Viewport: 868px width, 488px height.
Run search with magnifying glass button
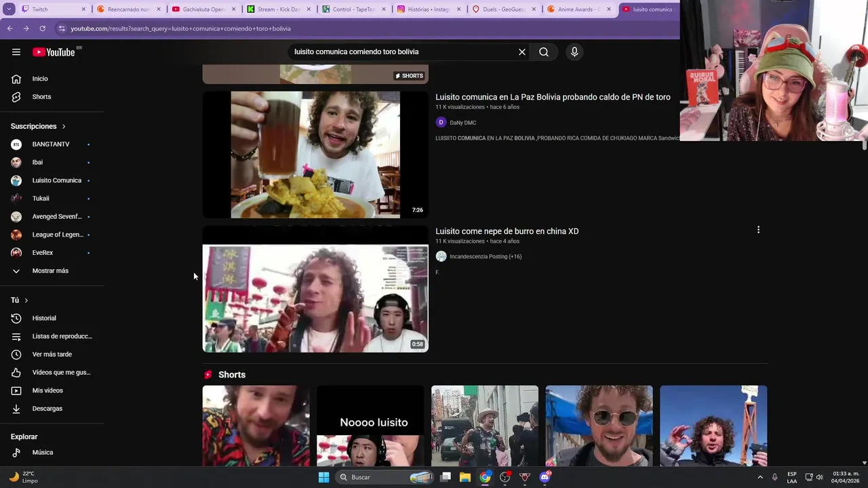pyautogui.click(x=544, y=52)
